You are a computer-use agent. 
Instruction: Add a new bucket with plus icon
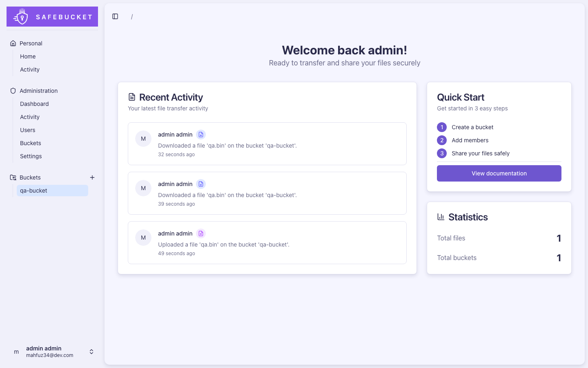tap(92, 177)
